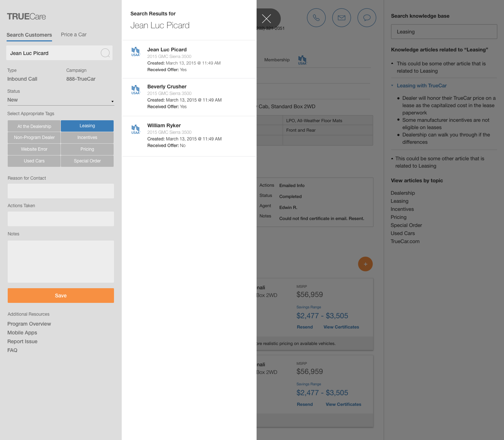Close the search results overlay with the X
The image size is (504, 440).
click(266, 18)
